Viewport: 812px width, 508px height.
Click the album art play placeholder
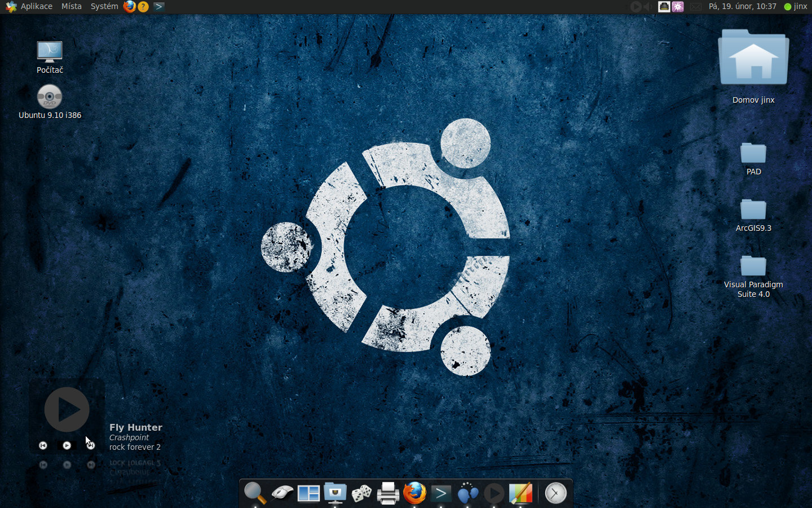point(67,409)
